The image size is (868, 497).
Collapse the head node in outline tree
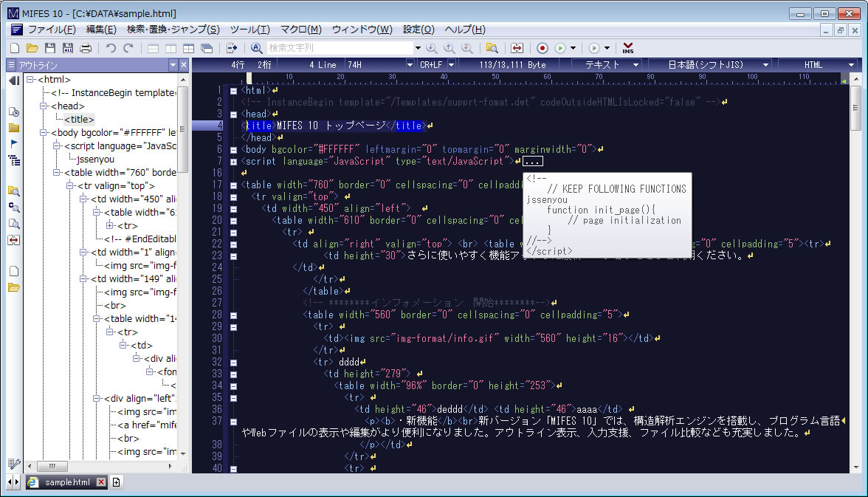tap(44, 106)
